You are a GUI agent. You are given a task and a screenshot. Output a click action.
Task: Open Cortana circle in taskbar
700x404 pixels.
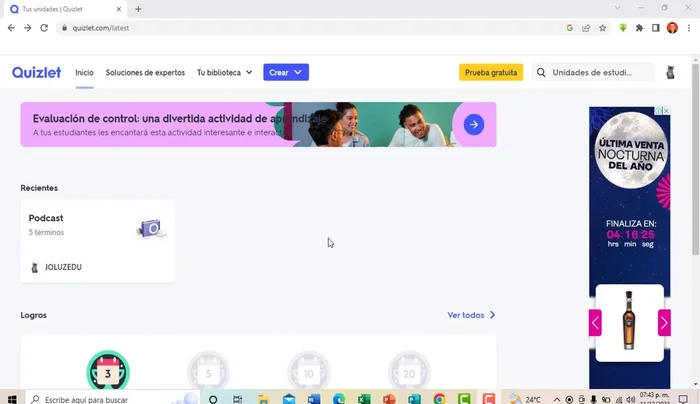(x=213, y=399)
